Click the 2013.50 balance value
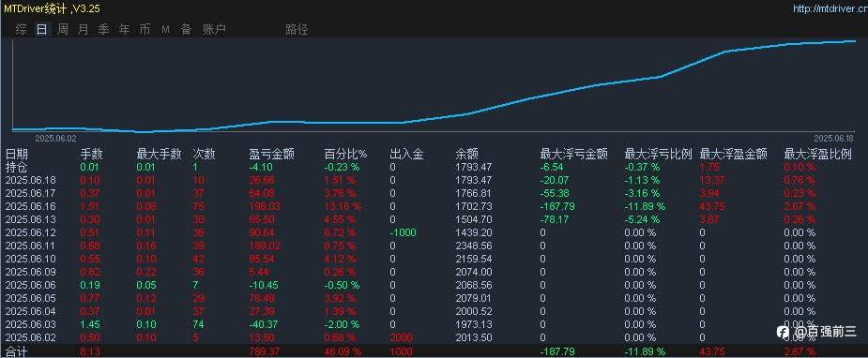This screenshot has width=868, height=358. [473, 337]
